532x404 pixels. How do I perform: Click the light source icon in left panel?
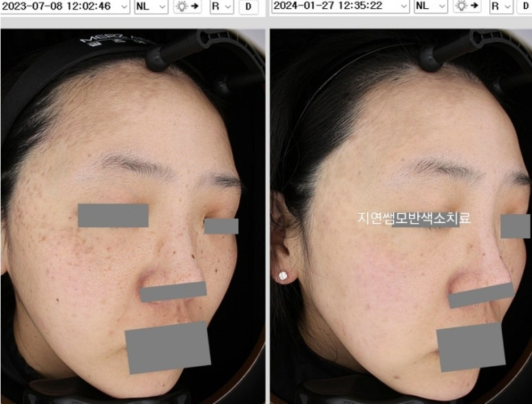coord(189,7)
